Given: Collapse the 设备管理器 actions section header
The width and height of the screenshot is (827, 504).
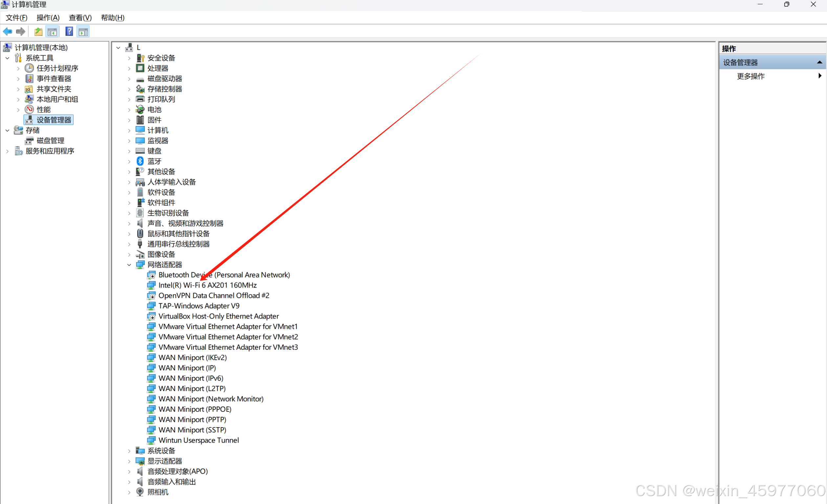Looking at the screenshot, I should point(819,62).
